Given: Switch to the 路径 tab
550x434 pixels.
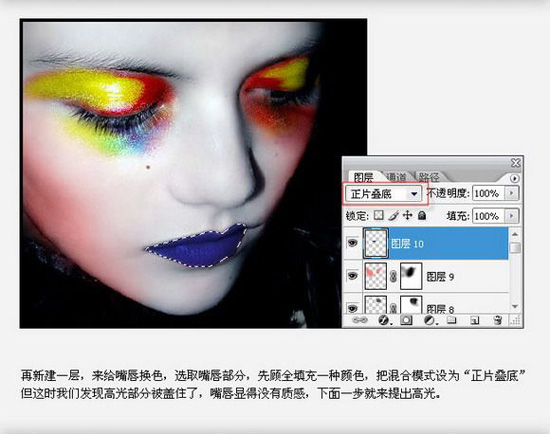Looking at the screenshot, I should 429,177.
